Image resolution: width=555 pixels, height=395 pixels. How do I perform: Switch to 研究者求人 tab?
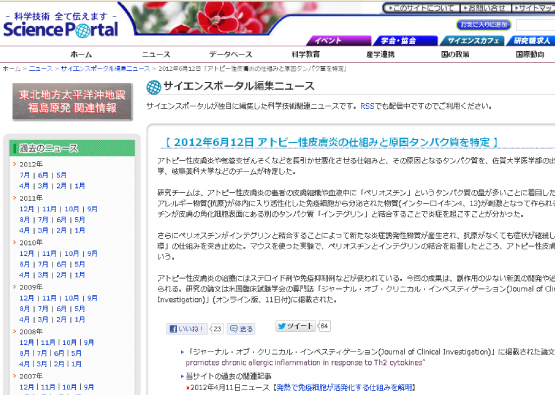coord(531,41)
